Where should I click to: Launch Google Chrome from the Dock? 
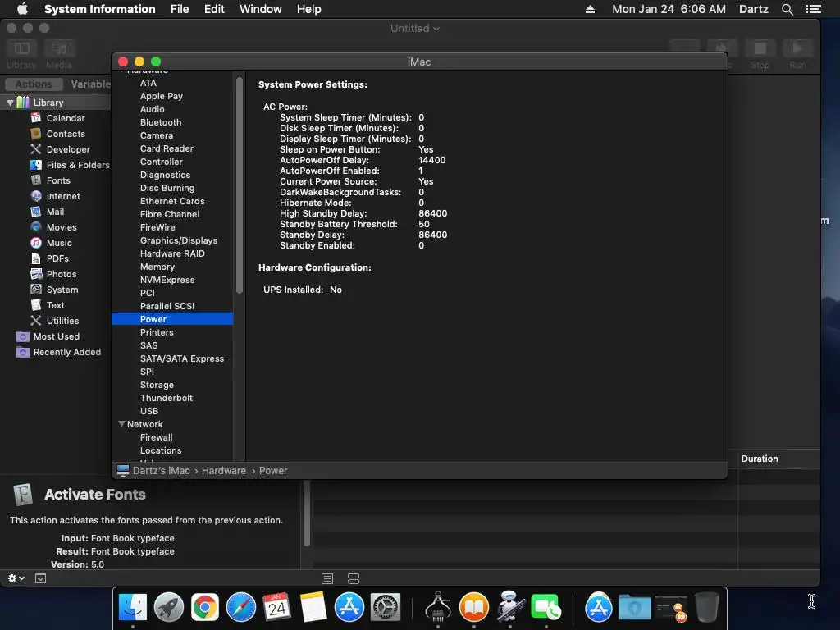tap(204, 607)
